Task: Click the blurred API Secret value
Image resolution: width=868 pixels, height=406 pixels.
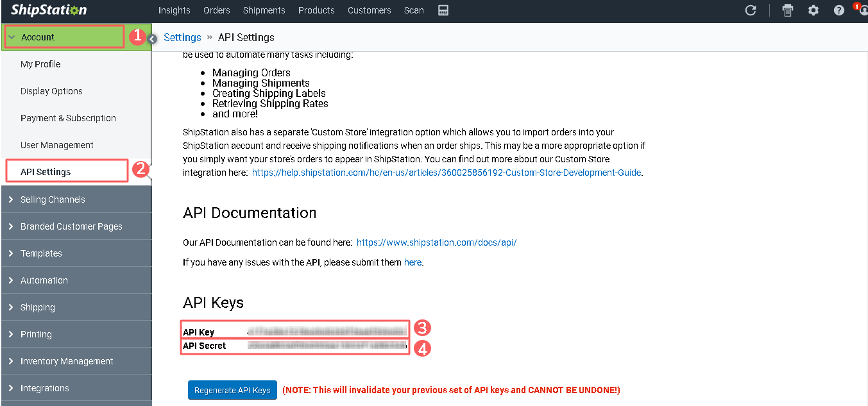Action: (327, 346)
